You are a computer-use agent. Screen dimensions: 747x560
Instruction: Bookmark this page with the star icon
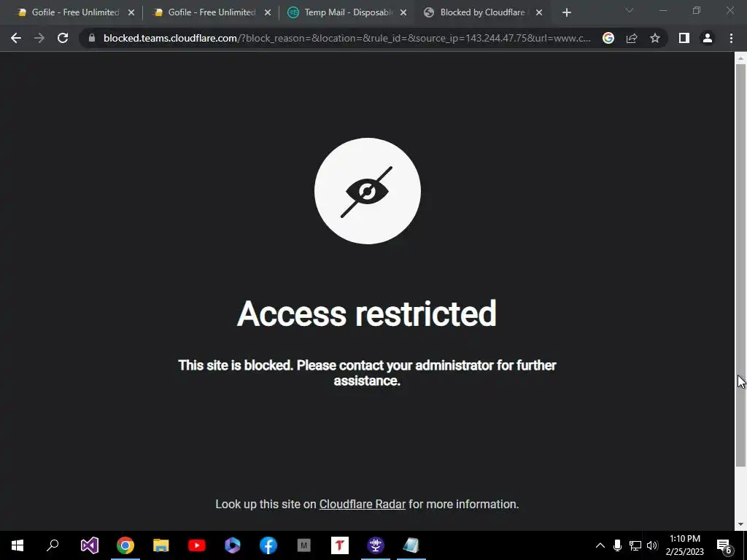click(x=655, y=38)
